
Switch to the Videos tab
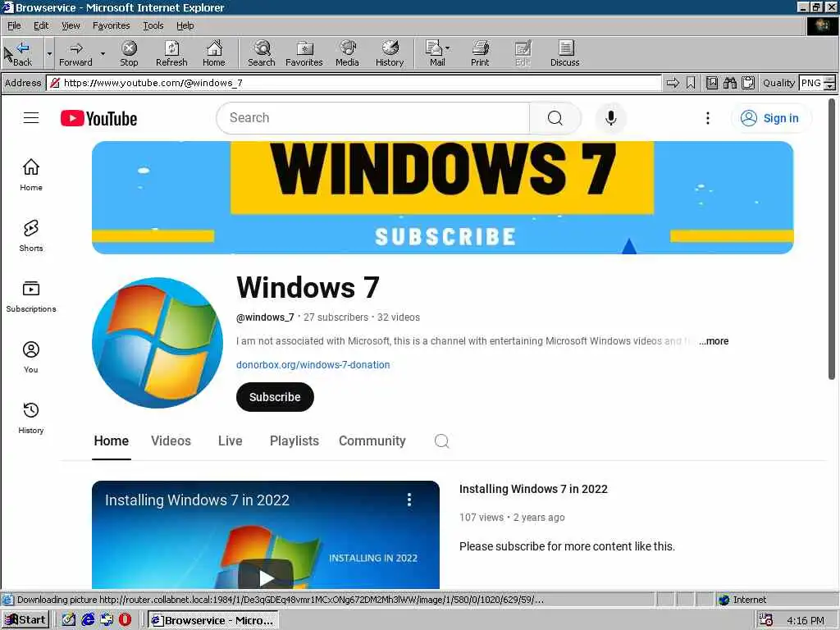click(x=171, y=441)
